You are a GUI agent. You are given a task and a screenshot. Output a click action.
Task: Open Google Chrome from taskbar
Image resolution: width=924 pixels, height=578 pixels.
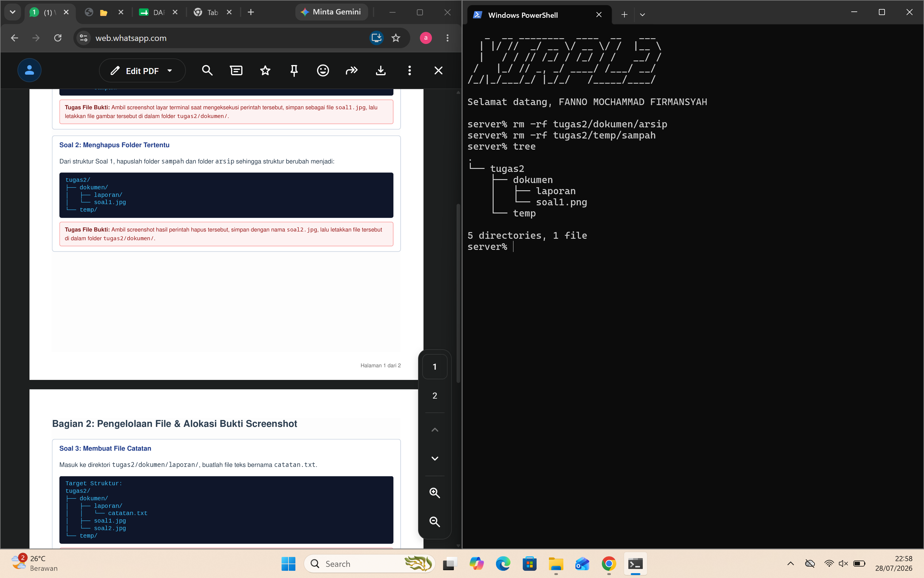point(609,564)
